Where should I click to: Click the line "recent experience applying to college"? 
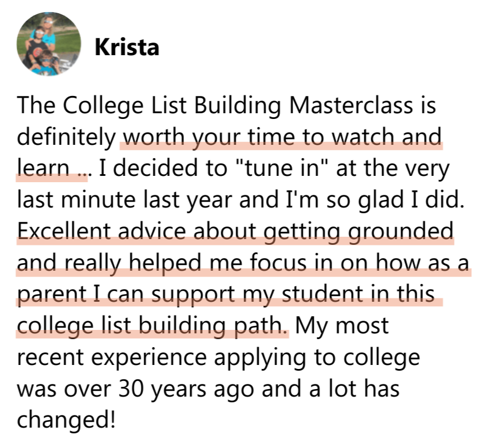[x=218, y=357]
